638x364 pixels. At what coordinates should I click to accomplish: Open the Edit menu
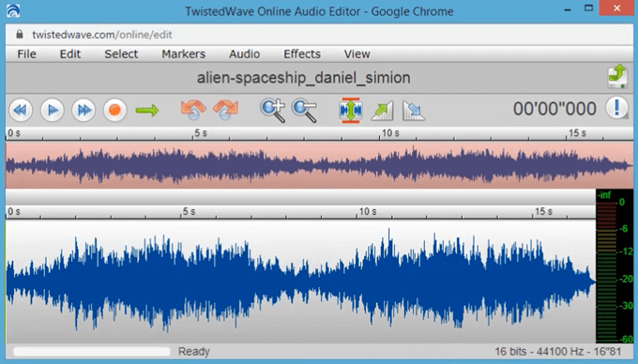70,54
